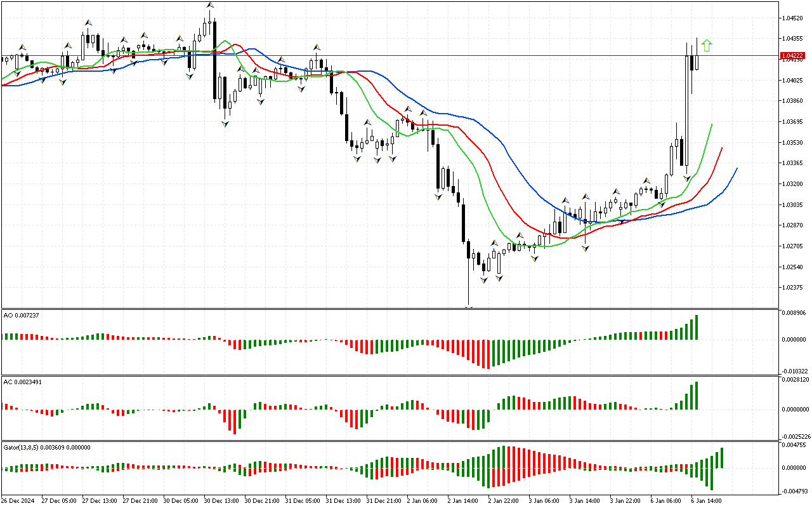Viewport: 812px width, 508px height.
Task: Click the AO 0.007237 indicator label
Action: [x=21, y=315]
